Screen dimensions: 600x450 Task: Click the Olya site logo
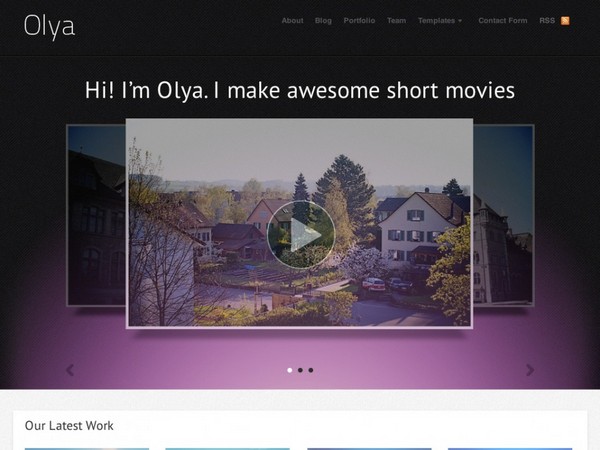50,27
